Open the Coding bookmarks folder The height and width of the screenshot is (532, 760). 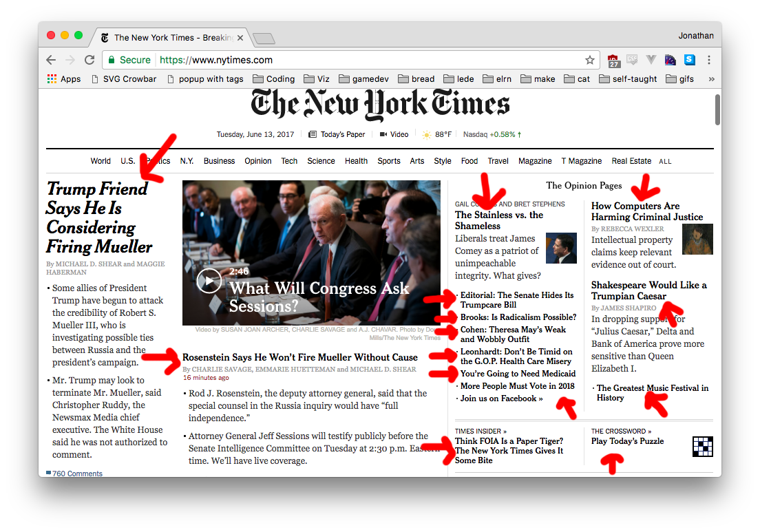point(274,79)
